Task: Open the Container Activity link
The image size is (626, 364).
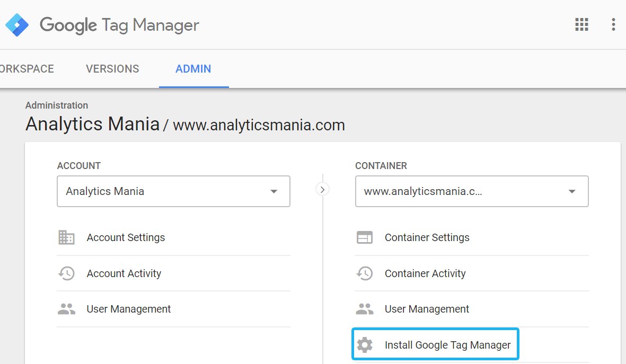Action: [x=425, y=273]
